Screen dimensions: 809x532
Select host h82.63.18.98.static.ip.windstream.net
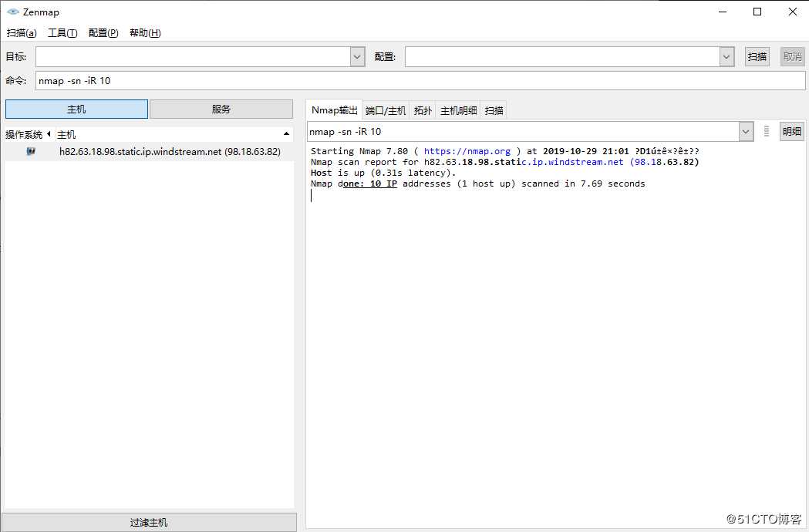pyautogui.click(x=170, y=152)
